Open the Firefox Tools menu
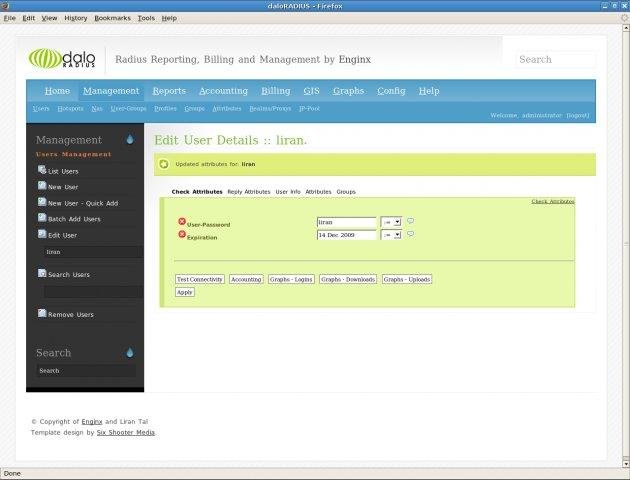This screenshot has width=630, height=480. coord(146,18)
